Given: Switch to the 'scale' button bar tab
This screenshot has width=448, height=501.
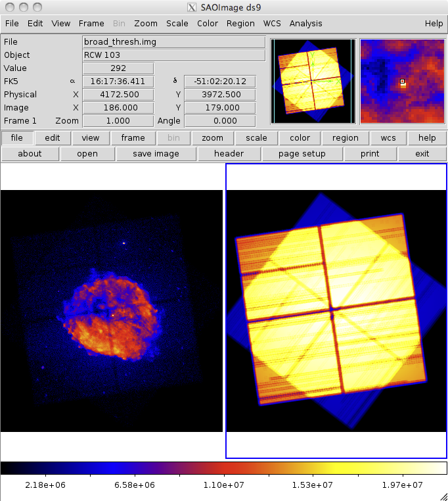Looking at the screenshot, I should 256,138.
